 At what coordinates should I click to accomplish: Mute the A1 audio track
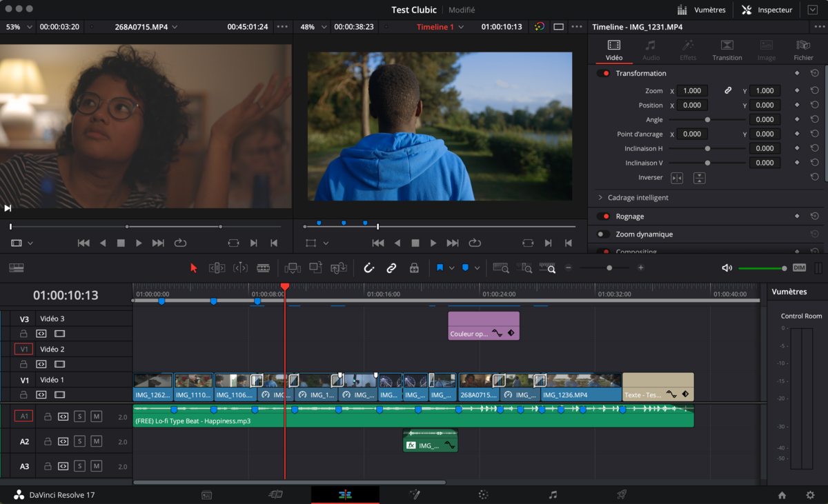(96, 416)
